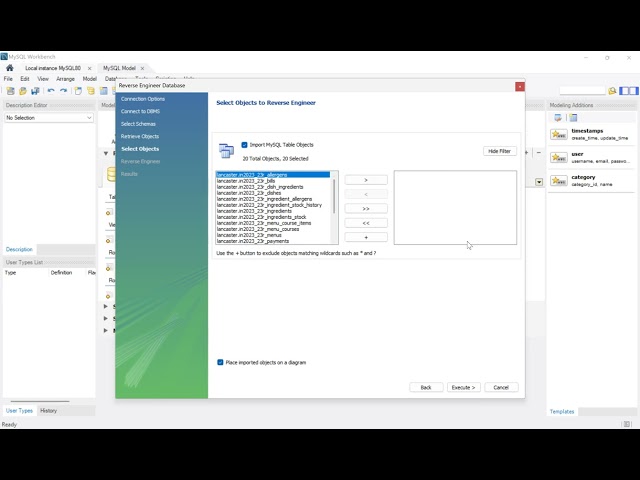Toggle Place imported objects on a diagram
640x480 pixels.
[221, 362]
